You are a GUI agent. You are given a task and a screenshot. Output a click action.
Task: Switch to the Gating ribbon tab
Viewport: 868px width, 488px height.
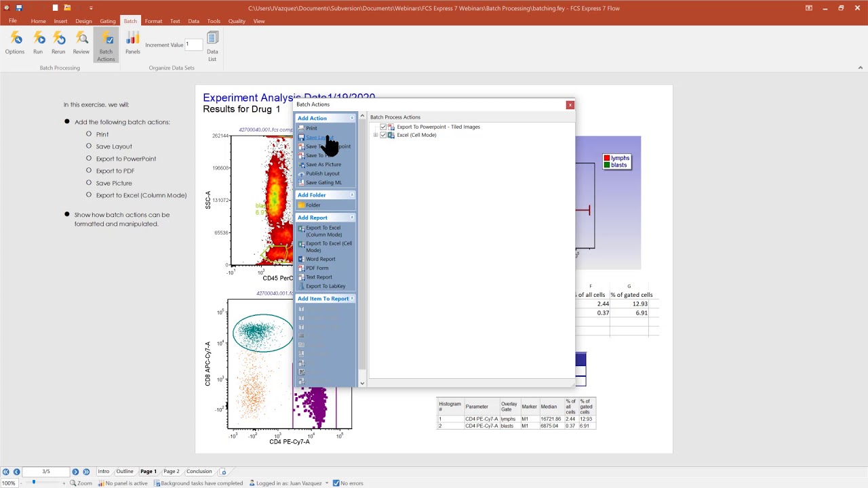pyautogui.click(x=108, y=21)
